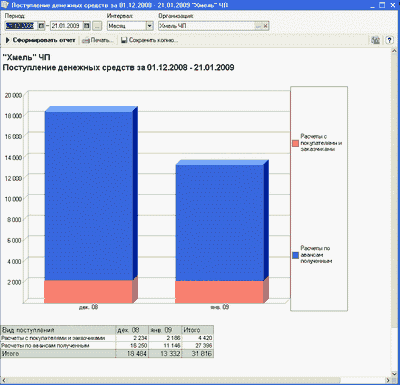This screenshot has height=385, width=400.
Task: Click red legend swatch Расчеты с покупателями
Action: coord(295,143)
